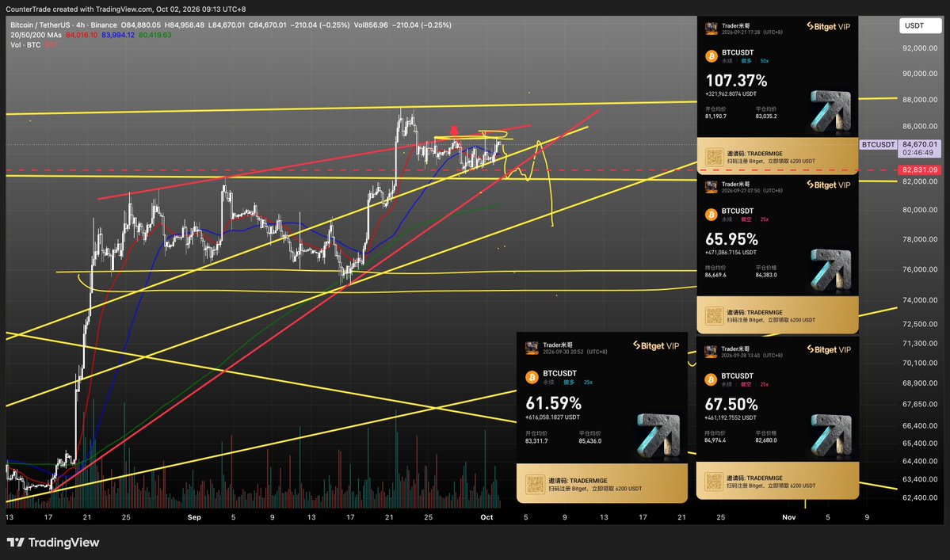Click the Bitget VIP logo on the 107.37% card
Image resolution: width=950 pixels, height=560 pixels.
828,27
